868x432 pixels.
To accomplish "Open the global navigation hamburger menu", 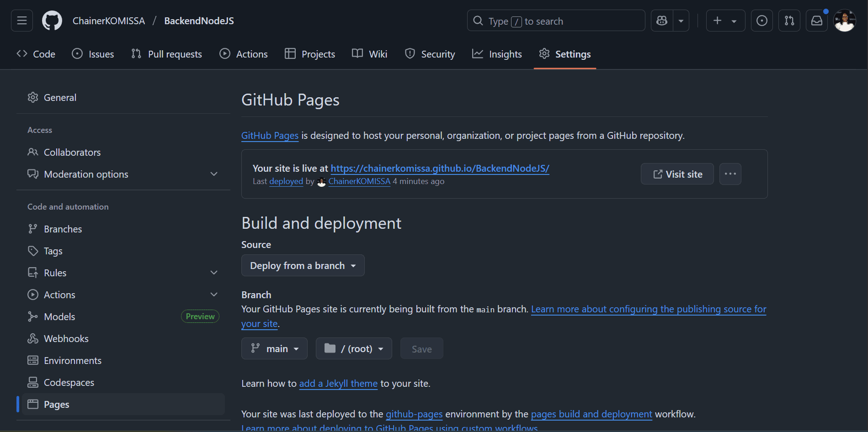I will point(21,20).
